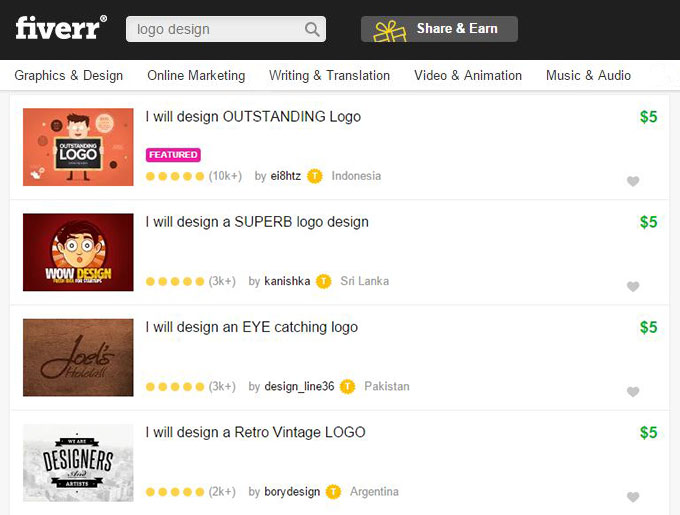Open the 'I will design an EYE catching logo' gig
Screen dimensions: 680x515
pos(252,327)
